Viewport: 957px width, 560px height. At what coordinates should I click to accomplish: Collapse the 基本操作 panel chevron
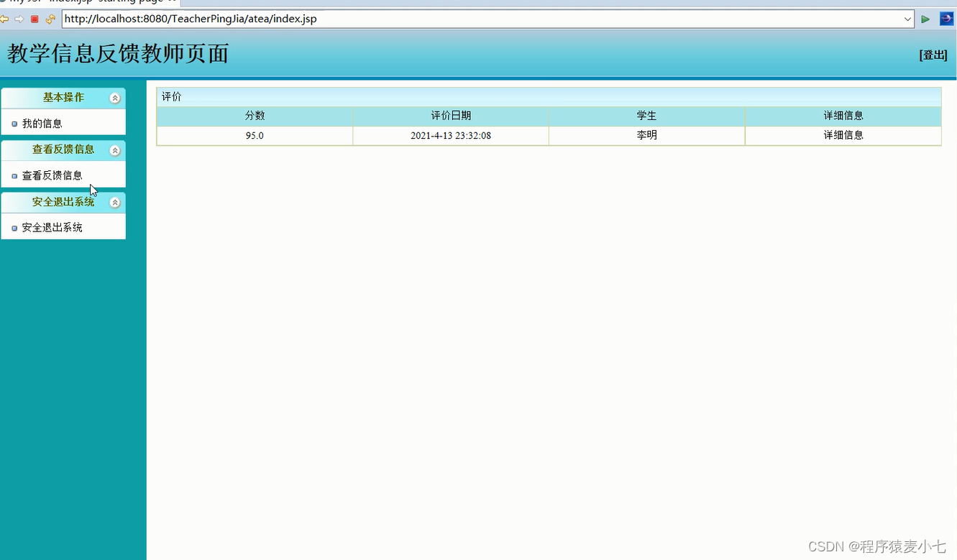click(114, 98)
